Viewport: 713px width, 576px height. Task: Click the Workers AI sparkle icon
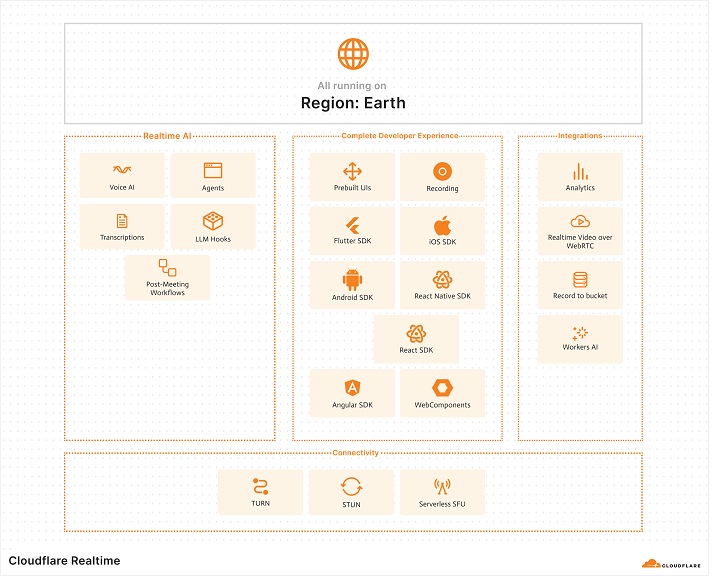[x=580, y=333]
